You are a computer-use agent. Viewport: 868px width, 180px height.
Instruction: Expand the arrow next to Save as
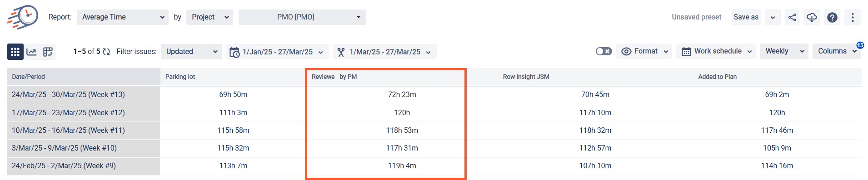pyautogui.click(x=773, y=17)
